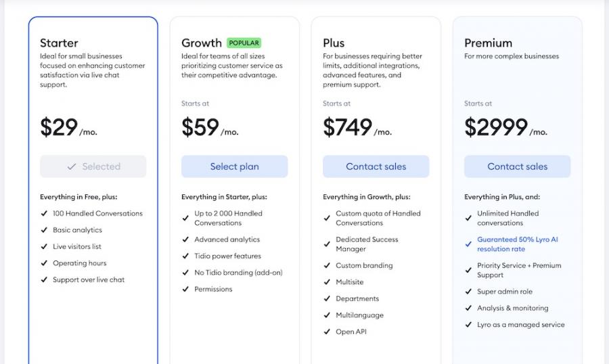
Task: Click checkmark beside 100 Handled Conversations
Action: coord(43,213)
